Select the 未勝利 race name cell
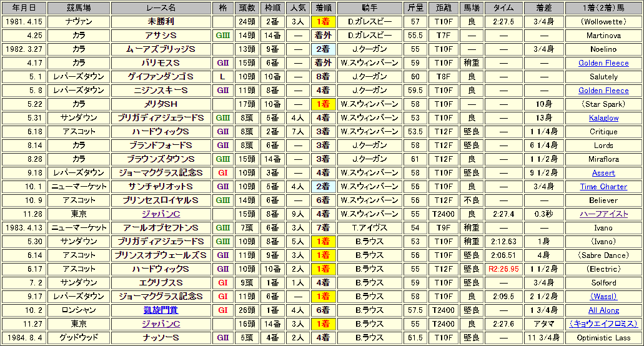 [161, 22]
